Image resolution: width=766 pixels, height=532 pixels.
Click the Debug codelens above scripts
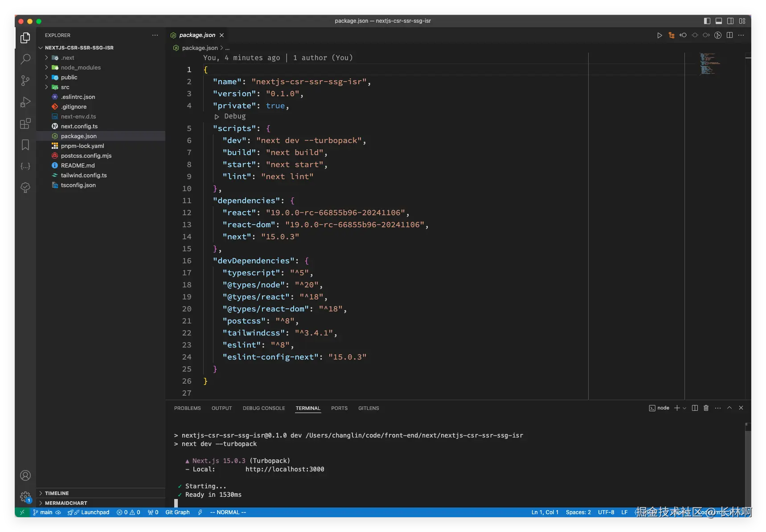coord(234,116)
